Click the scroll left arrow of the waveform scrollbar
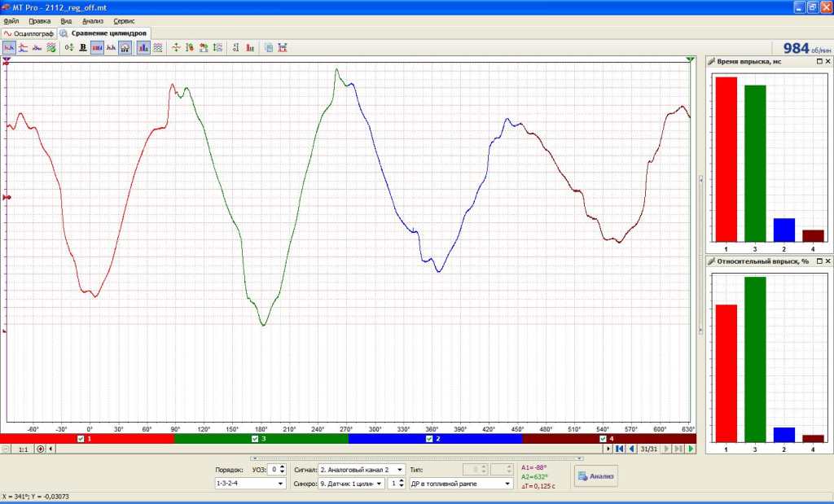 pos(50,449)
